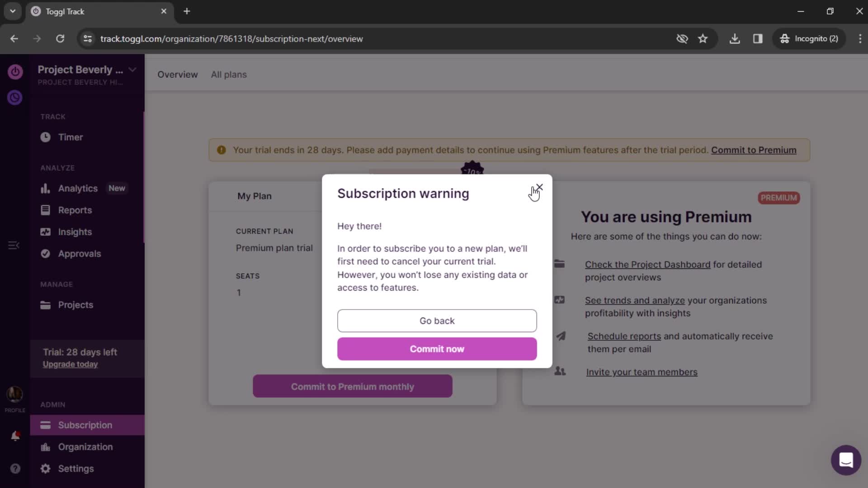This screenshot has width=868, height=488.
Task: Open Insights panel
Action: coord(75,231)
